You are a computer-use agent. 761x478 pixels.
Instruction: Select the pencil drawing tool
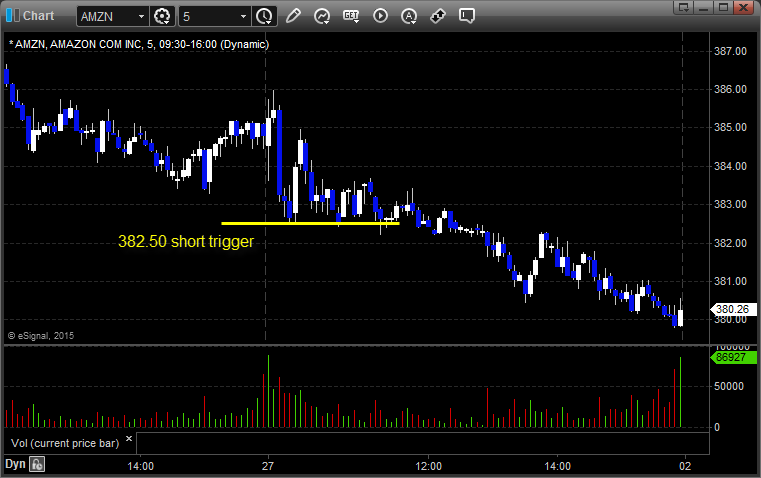(x=293, y=16)
